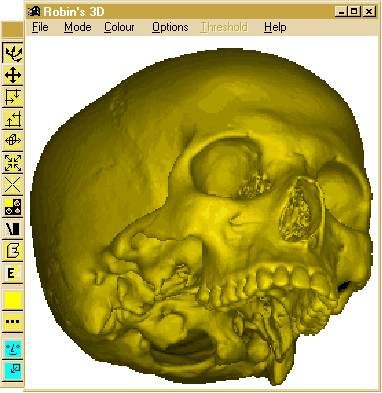
Task: Click the dotted line squares icon
Action: [x=13, y=322]
